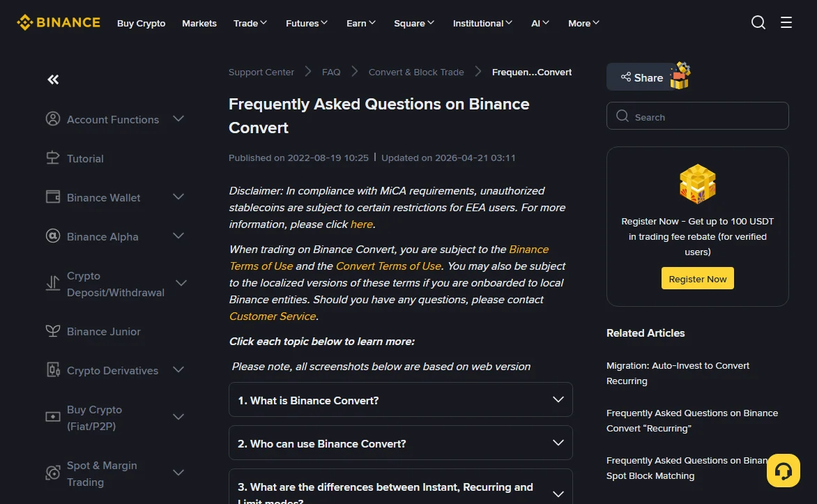Open Convert Terms of Use link
Screen dimensions: 817x504
coord(388,266)
